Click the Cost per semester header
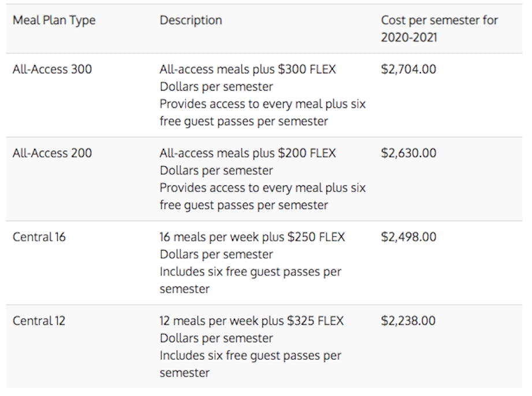This screenshot has width=532, height=396. pyautogui.click(x=439, y=20)
